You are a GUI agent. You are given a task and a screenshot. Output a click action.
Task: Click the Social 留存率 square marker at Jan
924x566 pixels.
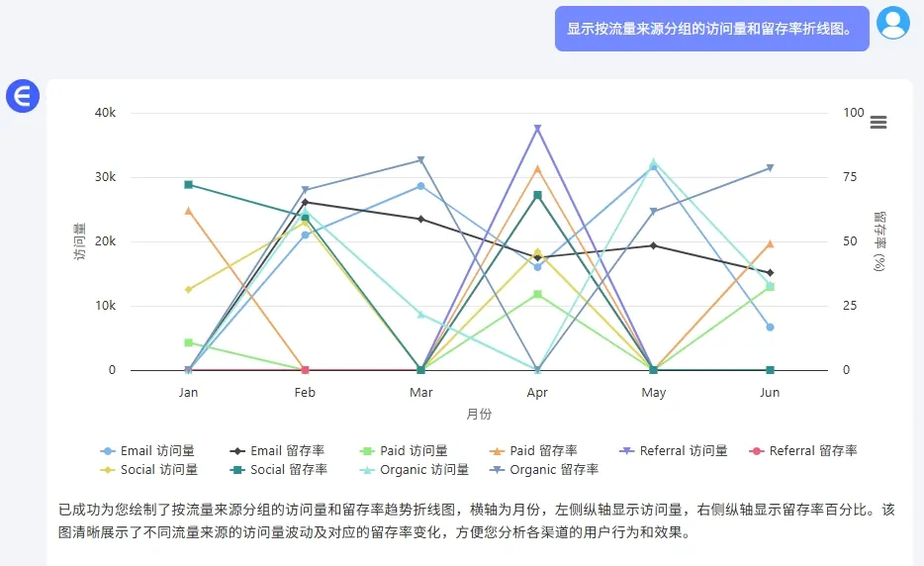189,184
